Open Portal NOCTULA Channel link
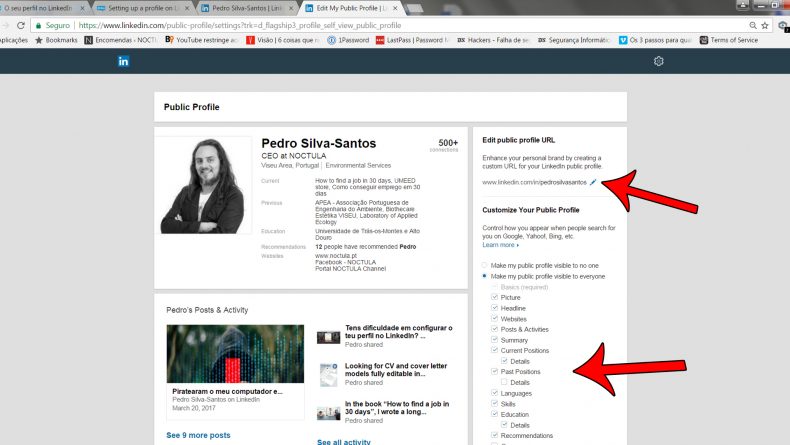The width and height of the screenshot is (790, 445). [350, 269]
